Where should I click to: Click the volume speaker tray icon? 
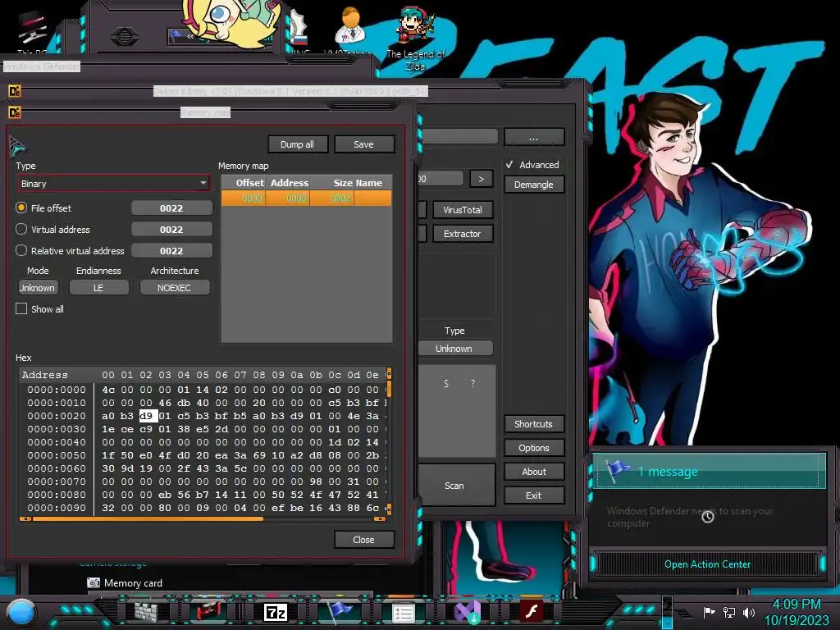pos(749,612)
